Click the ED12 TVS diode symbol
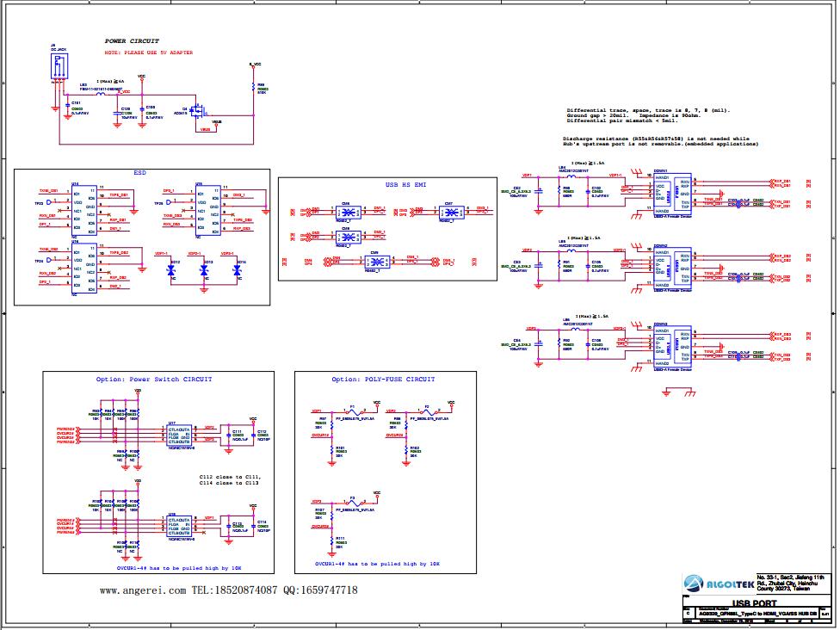840x630 pixels. 171,270
